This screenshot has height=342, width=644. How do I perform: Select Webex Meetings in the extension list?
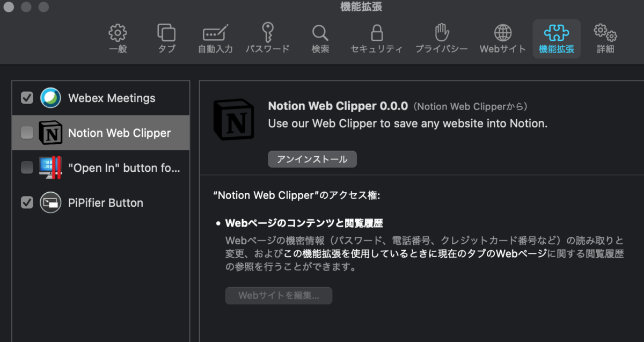tap(101, 98)
